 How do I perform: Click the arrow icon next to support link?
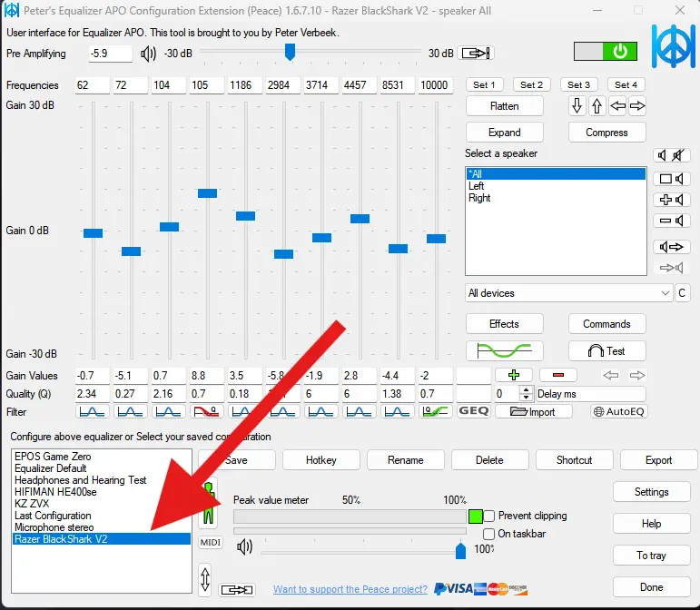coord(237,590)
